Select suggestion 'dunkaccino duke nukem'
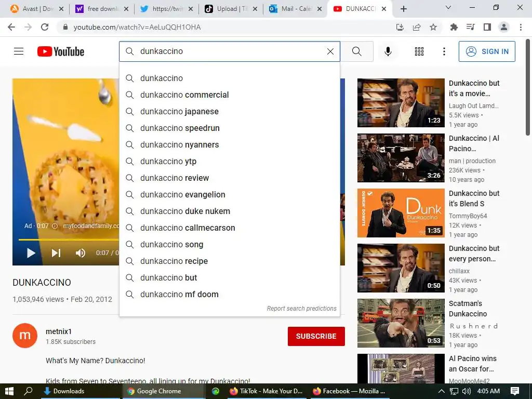 point(230,211)
